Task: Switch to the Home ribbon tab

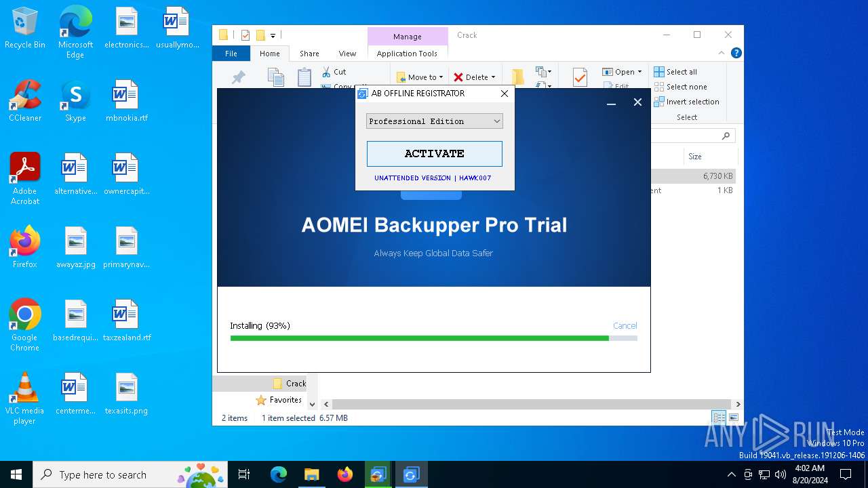Action: click(269, 54)
